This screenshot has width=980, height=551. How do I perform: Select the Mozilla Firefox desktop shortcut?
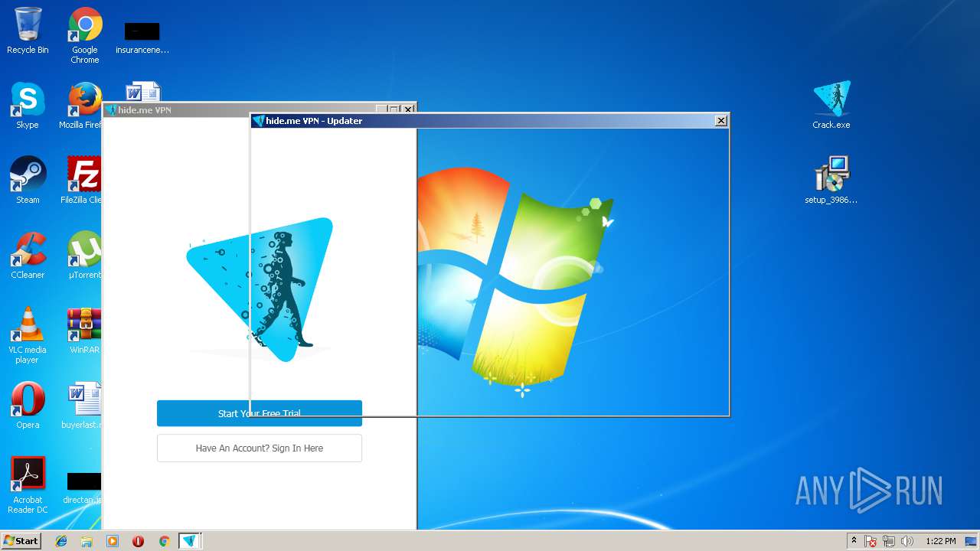(83, 106)
